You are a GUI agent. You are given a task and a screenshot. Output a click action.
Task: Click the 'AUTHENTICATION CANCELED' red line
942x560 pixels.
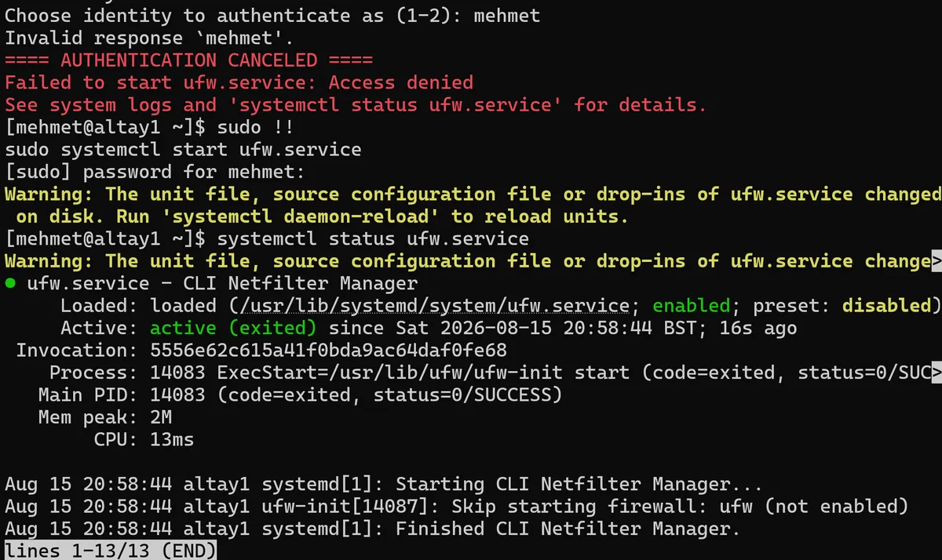tap(188, 60)
